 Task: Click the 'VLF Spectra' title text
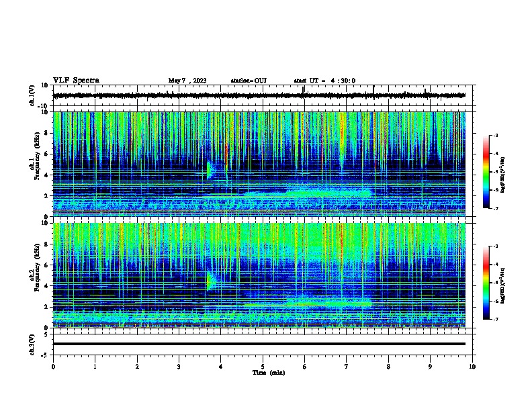(x=76, y=81)
